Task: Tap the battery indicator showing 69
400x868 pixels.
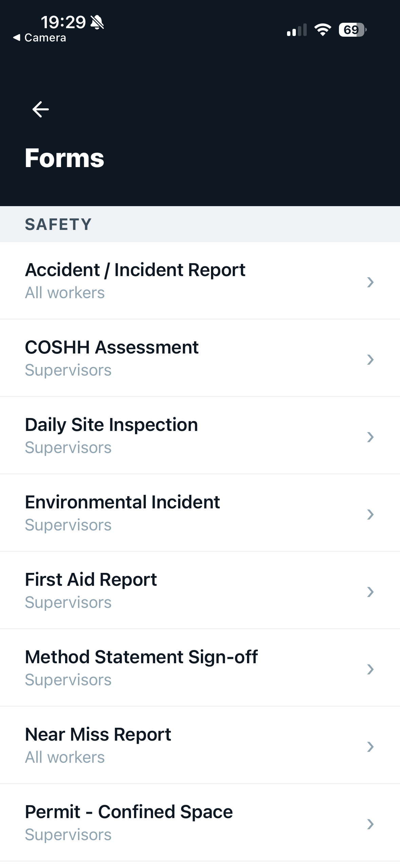Action: [351, 30]
